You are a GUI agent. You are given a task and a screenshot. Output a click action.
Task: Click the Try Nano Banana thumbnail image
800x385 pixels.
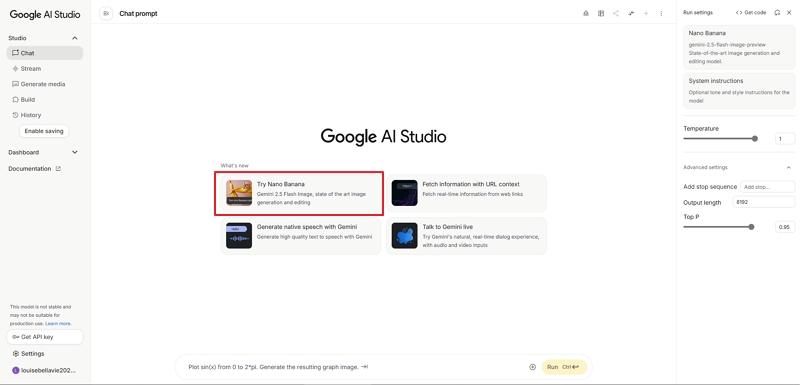tap(239, 193)
